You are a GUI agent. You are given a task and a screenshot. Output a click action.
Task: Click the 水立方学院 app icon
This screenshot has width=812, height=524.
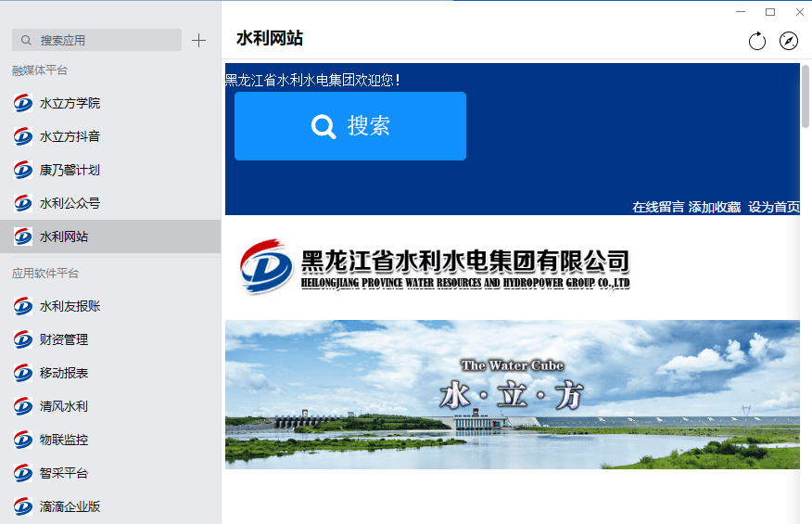[23, 103]
